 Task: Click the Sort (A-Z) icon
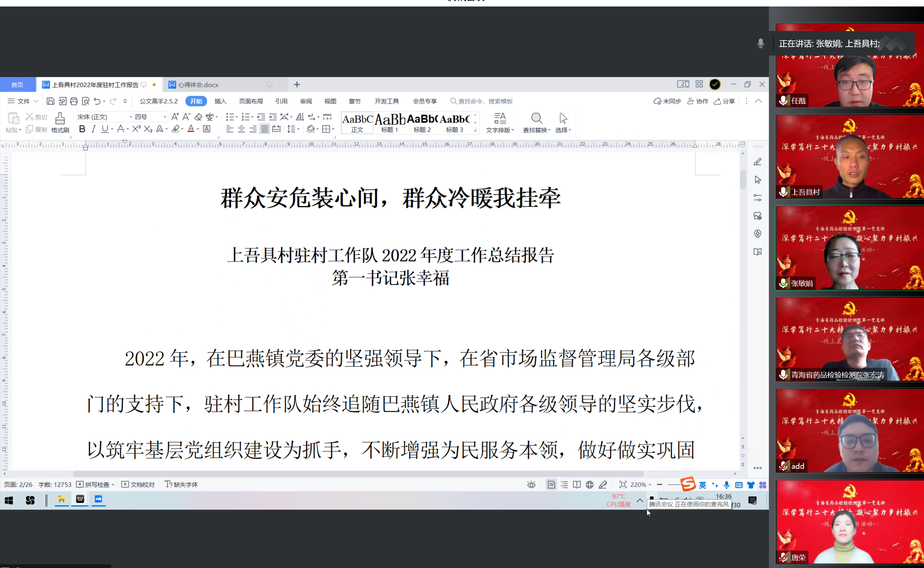coord(300,117)
